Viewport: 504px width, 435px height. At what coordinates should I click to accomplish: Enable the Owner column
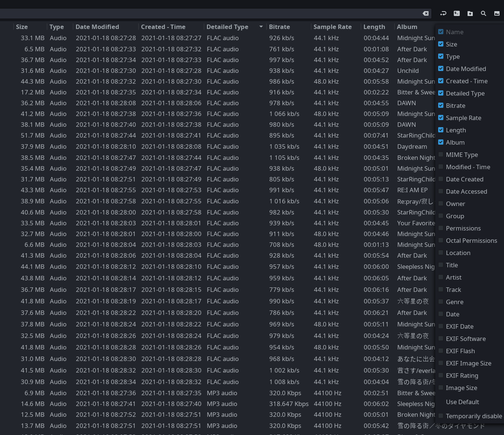(x=441, y=203)
